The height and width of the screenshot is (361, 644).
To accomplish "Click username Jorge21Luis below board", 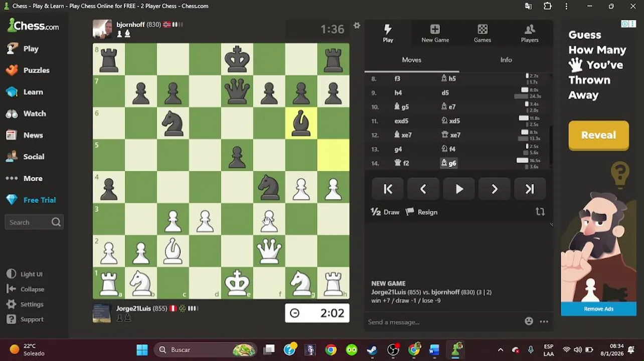I will click(133, 308).
